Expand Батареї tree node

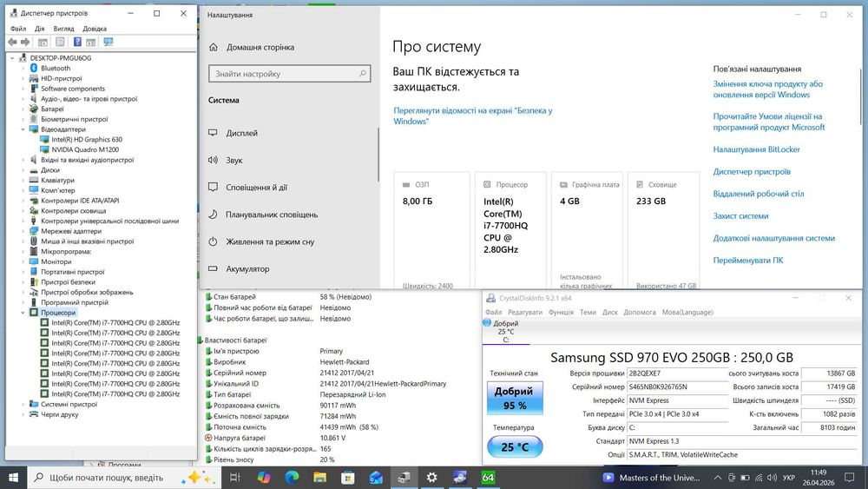tap(23, 109)
